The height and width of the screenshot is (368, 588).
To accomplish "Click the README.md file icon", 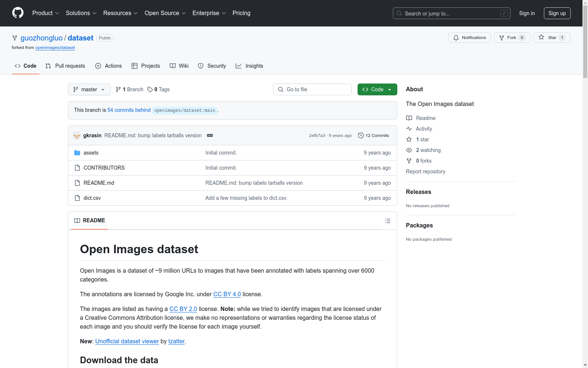I will pyautogui.click(x=77, y=183).
